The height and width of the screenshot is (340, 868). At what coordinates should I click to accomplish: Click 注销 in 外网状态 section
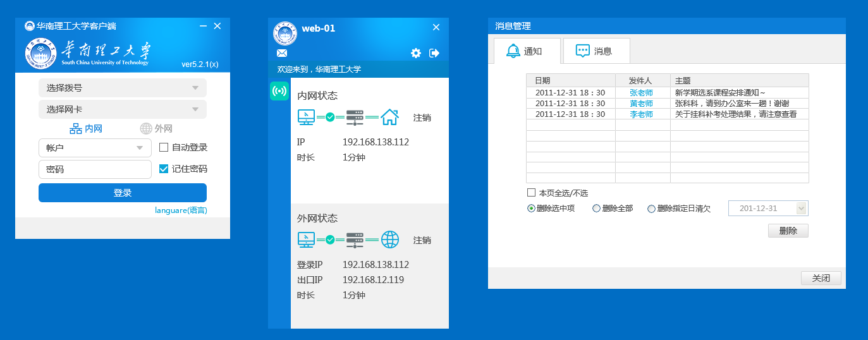click(x=422, y=241)
